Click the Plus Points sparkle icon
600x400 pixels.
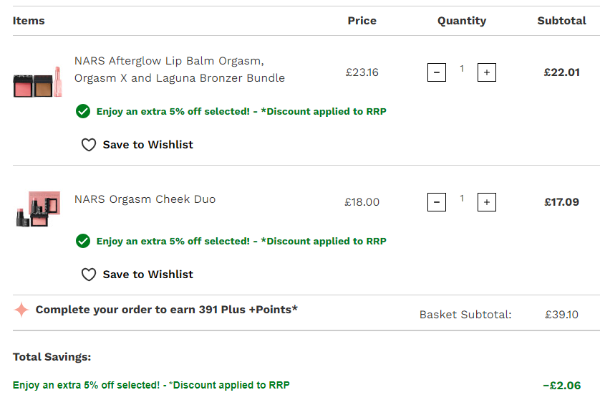pos(21,310)
